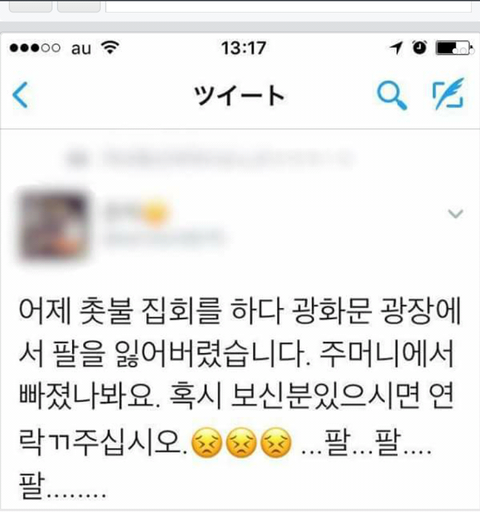Open search with the magnifier icon

(x=392, y=95)
